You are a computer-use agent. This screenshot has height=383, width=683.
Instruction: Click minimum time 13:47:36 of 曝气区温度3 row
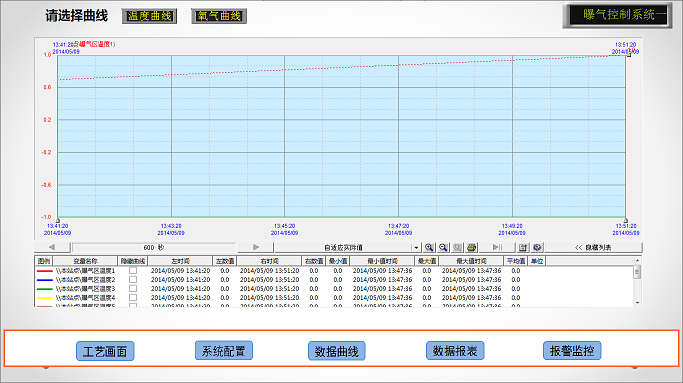382,288
